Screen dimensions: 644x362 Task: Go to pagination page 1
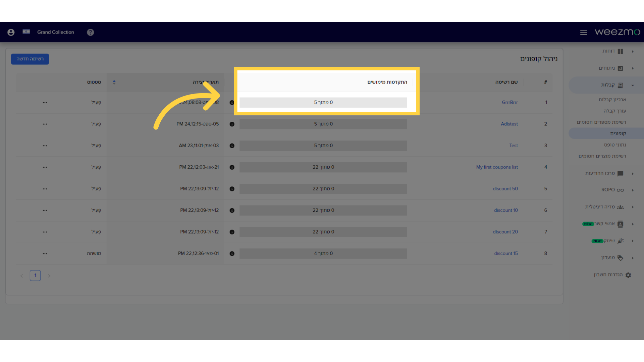(35, 276)
